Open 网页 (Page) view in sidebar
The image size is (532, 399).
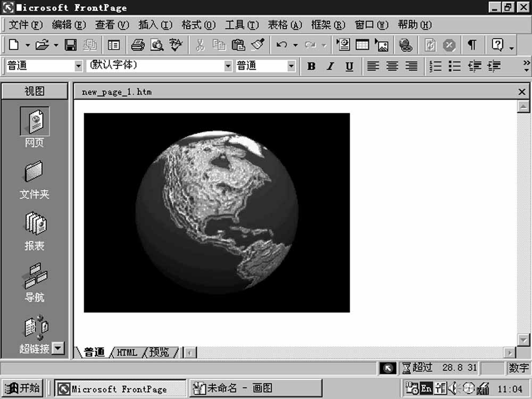(35, 127)
